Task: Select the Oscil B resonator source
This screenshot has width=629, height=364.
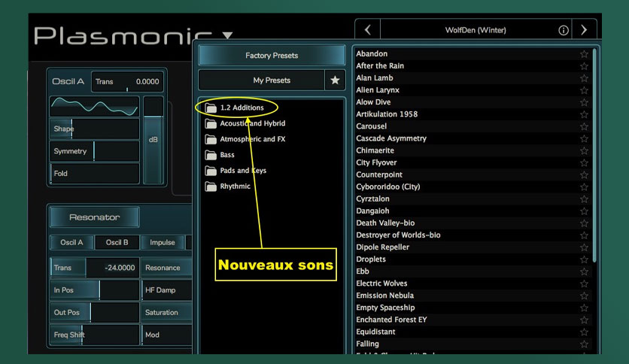Action: pyautogui.click(x=117, y=242)
